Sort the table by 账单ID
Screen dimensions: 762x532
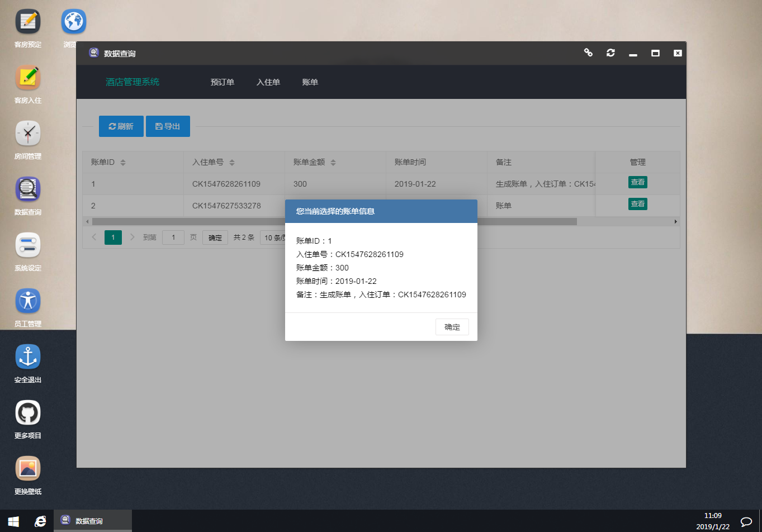click(123, 163)
